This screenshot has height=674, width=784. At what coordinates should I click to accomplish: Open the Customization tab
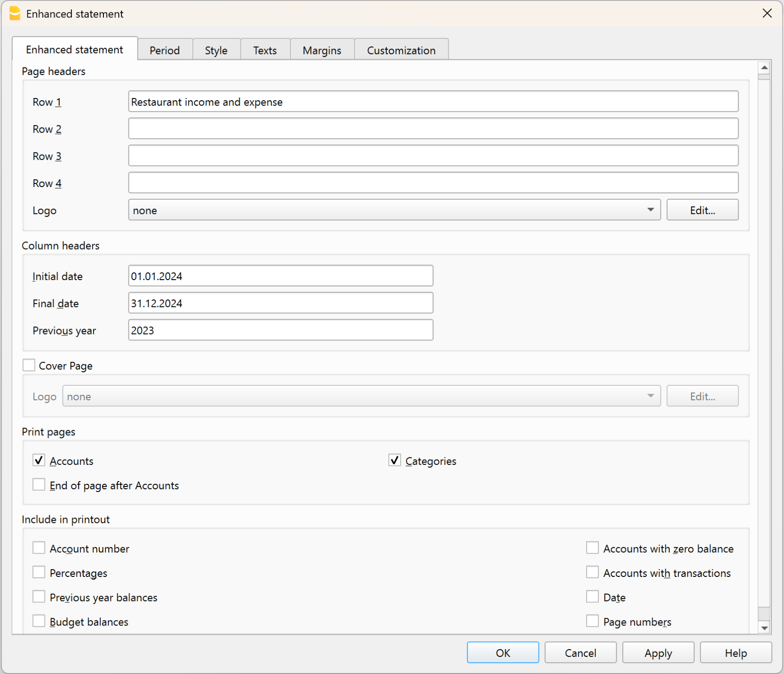coord(401,50)
